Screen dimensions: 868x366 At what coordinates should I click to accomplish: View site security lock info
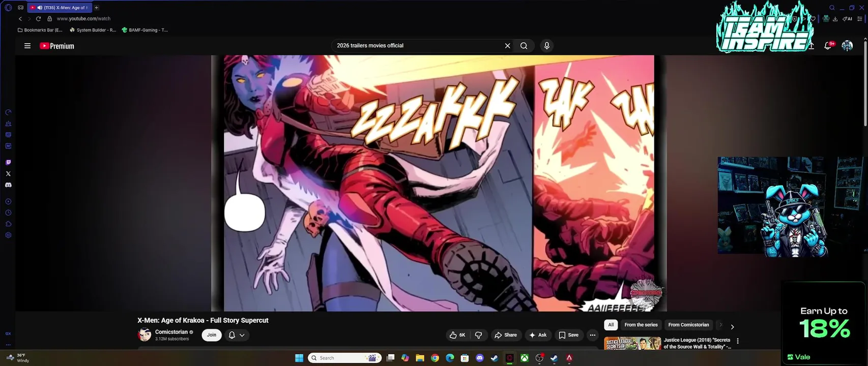pos(49,19)
